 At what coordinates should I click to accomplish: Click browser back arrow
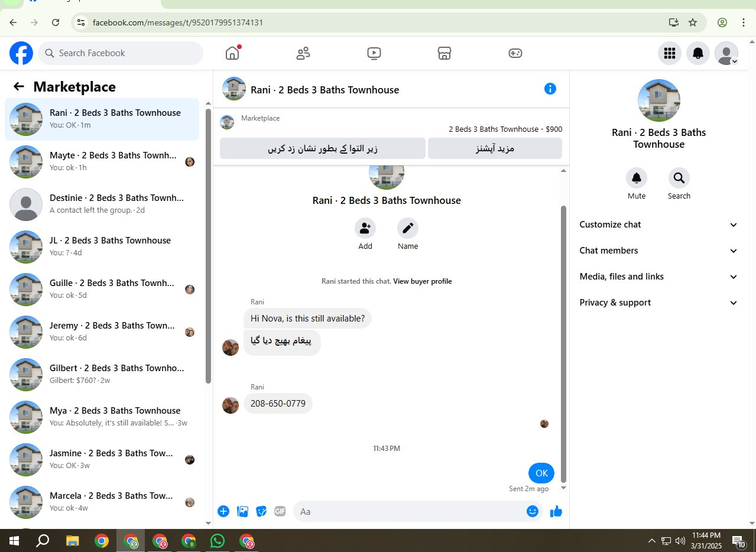(x=13, y=22)
